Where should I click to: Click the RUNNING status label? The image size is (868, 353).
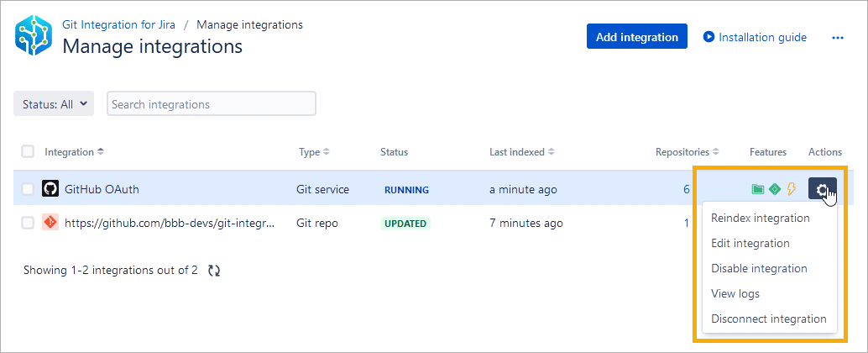[407, 189]
